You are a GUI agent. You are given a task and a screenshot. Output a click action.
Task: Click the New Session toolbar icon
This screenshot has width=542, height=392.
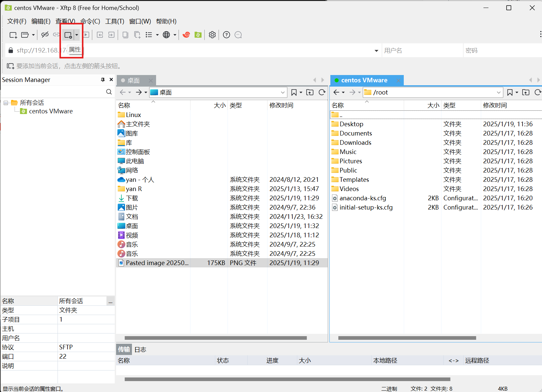[13, 35]
